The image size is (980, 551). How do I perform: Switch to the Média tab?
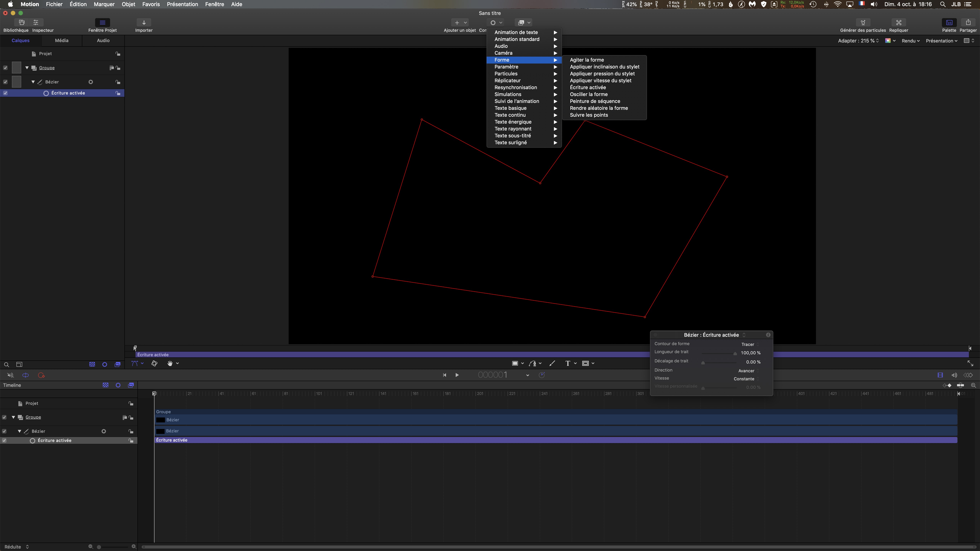[x=62, y=40]
